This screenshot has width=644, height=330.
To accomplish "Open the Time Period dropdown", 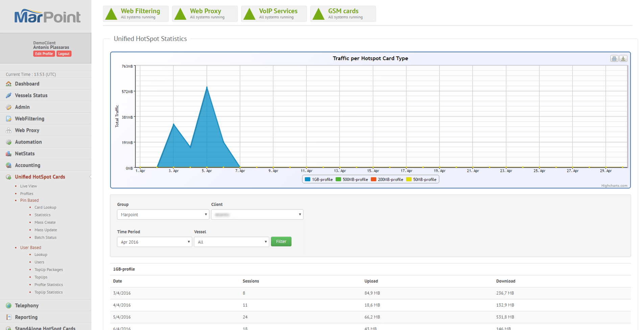I will coord(154,242).
